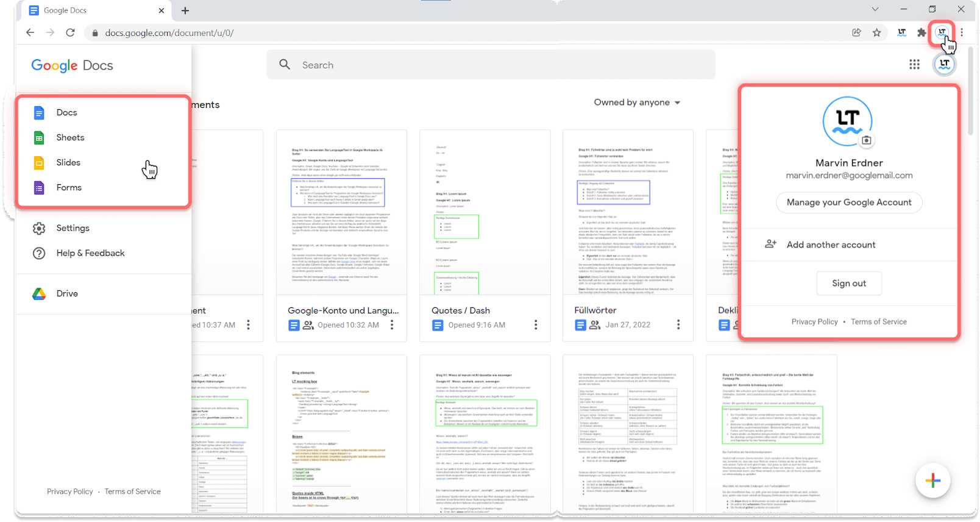Screen dimensions: 980x522
Task: Open more options for Füllwörter document
Action: point(678,325)
